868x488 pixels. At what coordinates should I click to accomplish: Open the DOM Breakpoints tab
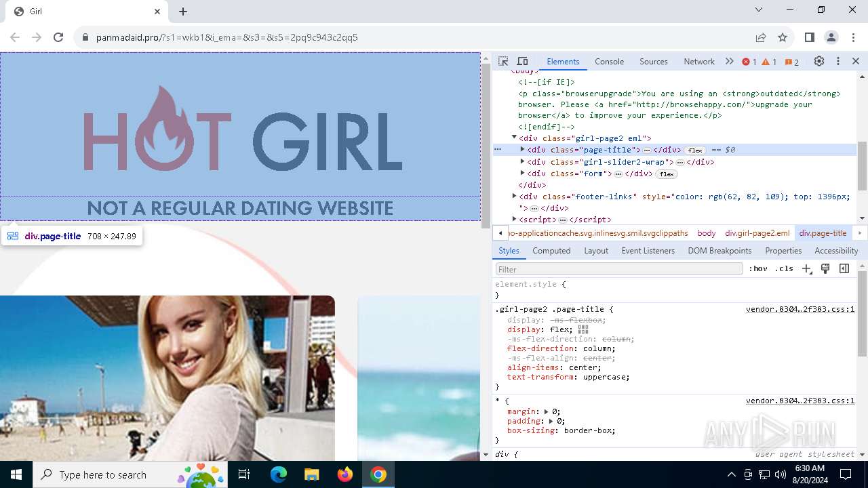pyautogui.click(x=719, y=251)
